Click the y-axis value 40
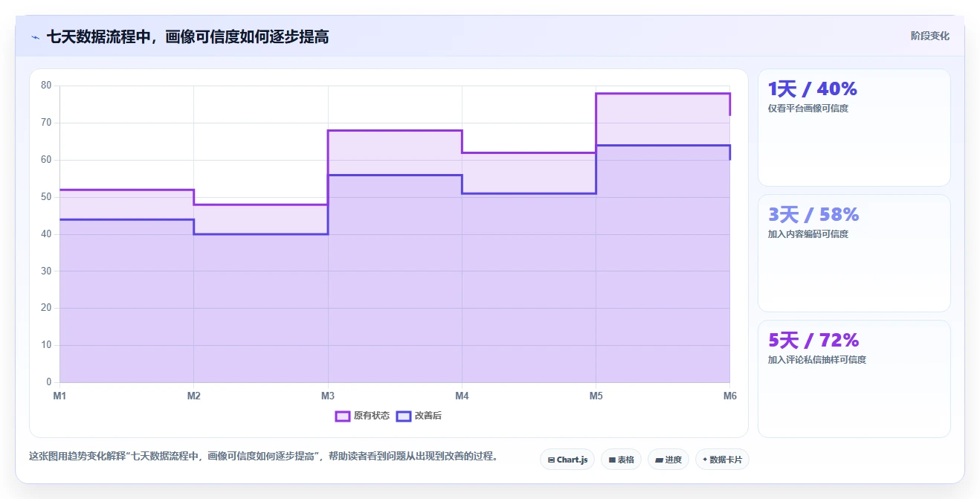 coord(46,234)
